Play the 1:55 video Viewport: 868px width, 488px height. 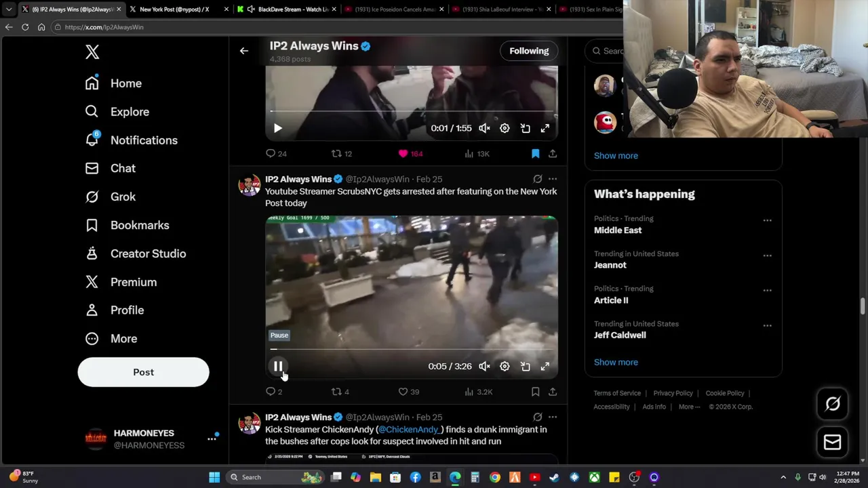(x=278, y=128)
